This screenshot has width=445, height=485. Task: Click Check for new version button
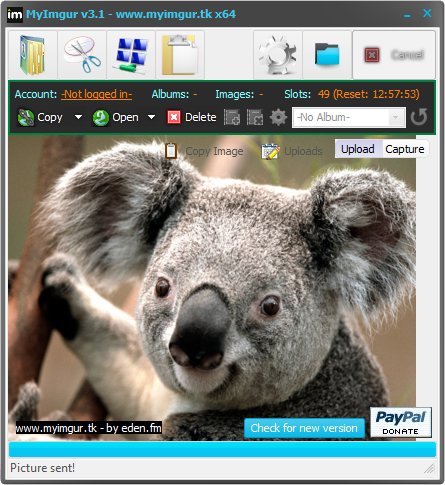pos(304,428)
